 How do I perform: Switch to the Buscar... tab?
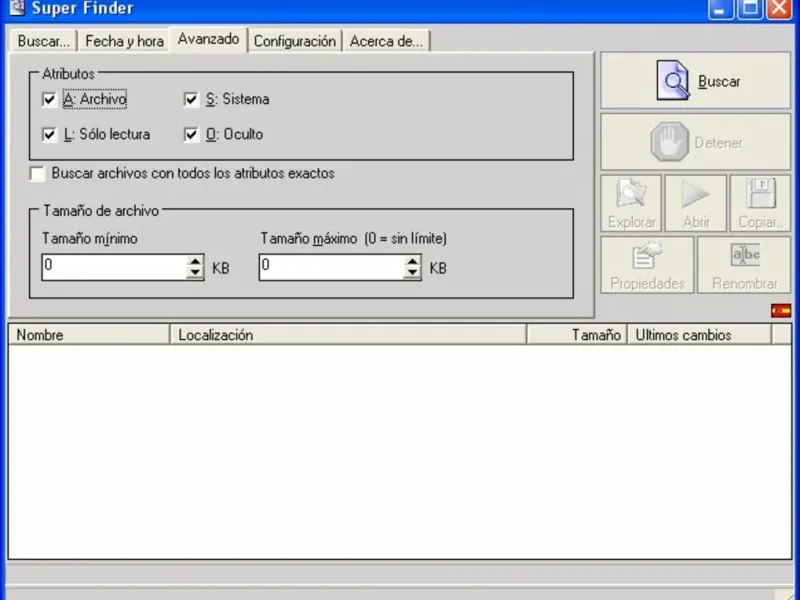click(43, 41)
